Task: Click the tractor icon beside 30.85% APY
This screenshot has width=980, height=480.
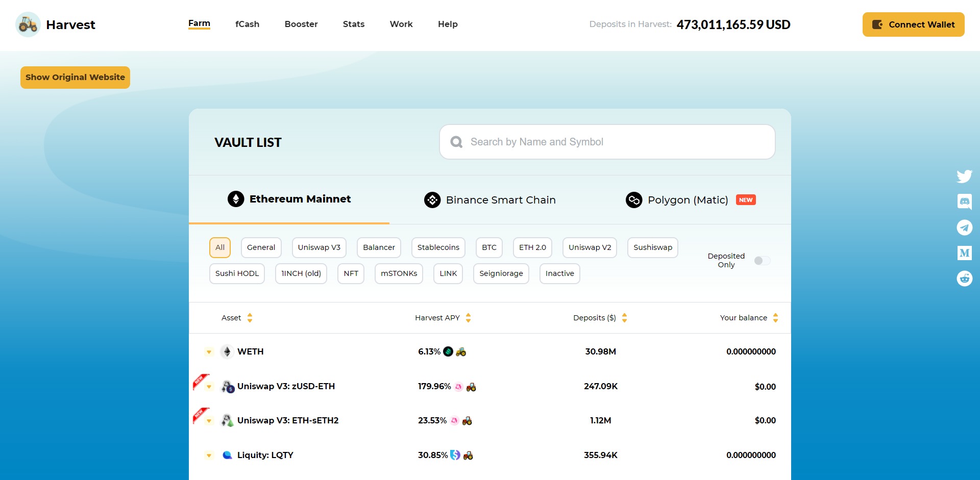Action: [x=468, y=455]
